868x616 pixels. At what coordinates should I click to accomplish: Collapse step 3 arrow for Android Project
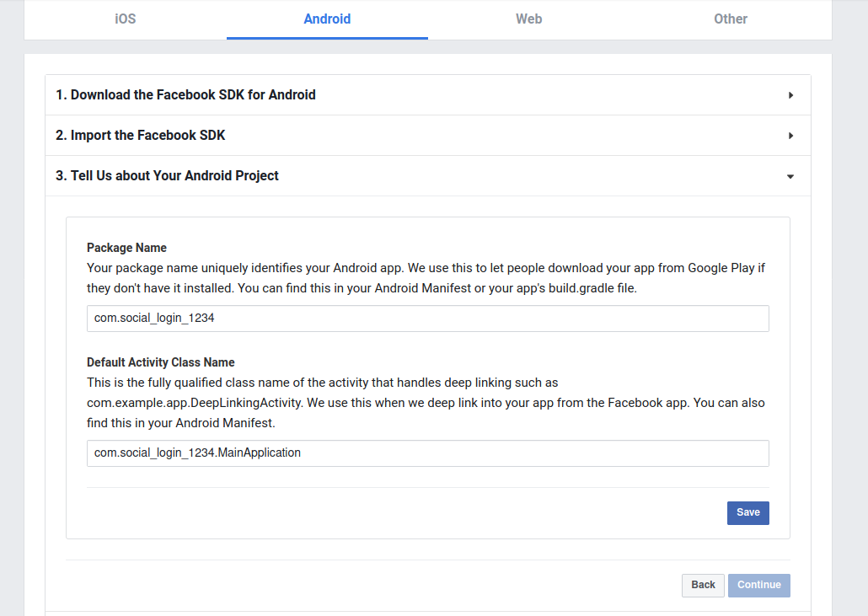tap(790, 177)
